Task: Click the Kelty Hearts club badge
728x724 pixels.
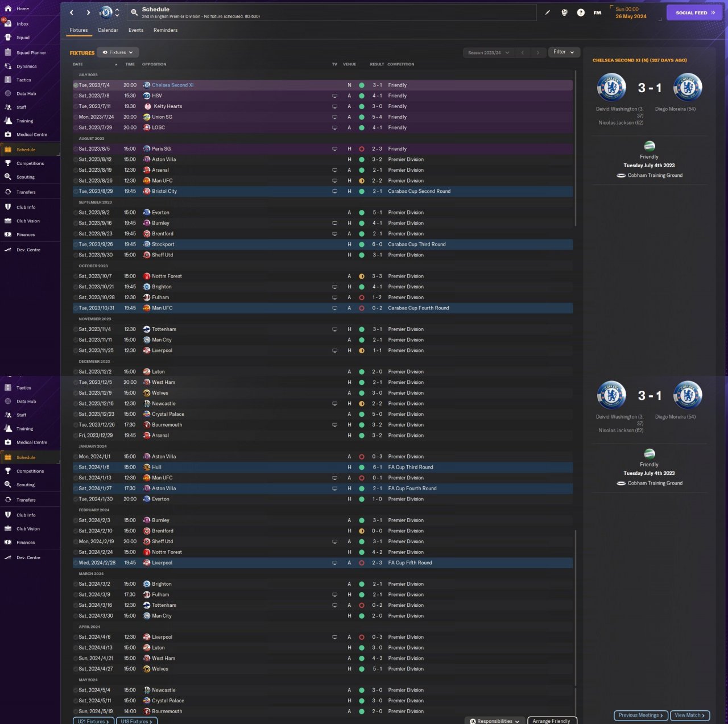Action: 147,106
